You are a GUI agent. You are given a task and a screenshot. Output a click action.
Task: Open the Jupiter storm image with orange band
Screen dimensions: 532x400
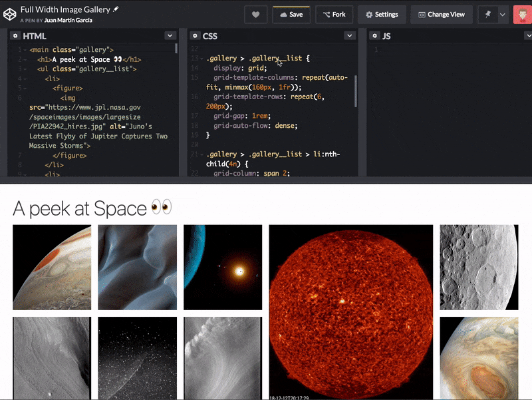[x=52, y=268]
